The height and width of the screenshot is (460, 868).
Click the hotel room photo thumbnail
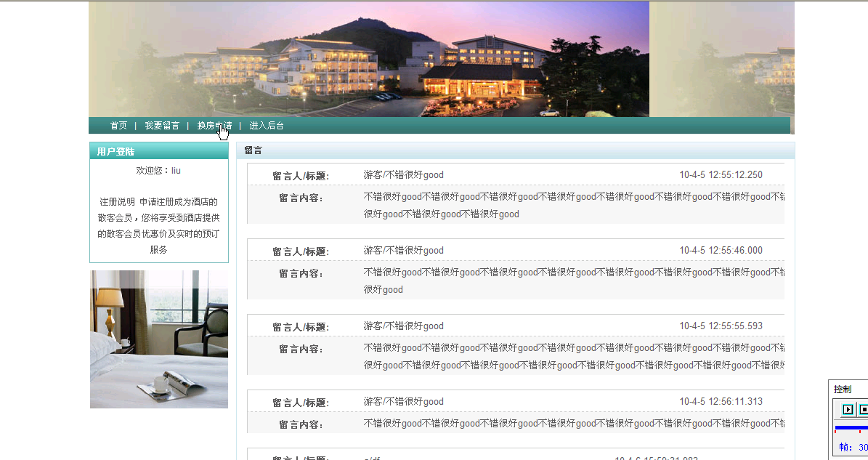click(159, 339)
